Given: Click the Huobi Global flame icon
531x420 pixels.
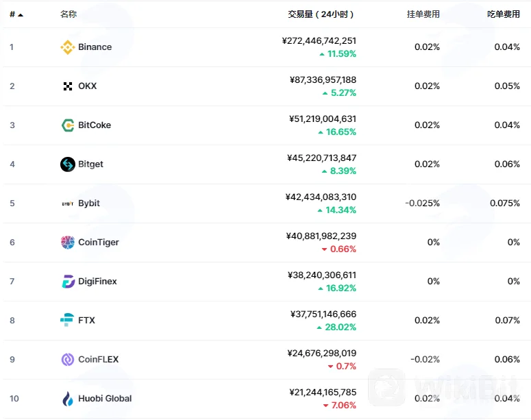Looking at the screenshot, I should pyautogui.click(x=68, y=399).
